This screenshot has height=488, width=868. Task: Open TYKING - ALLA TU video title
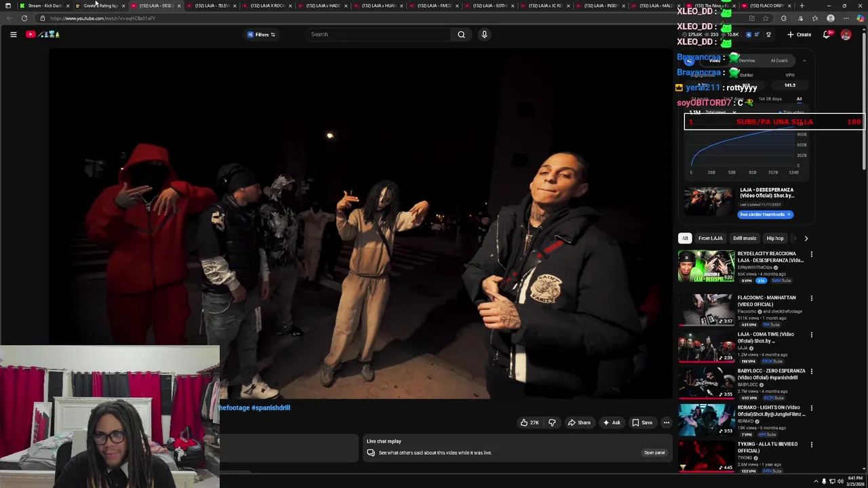[768, 447]
